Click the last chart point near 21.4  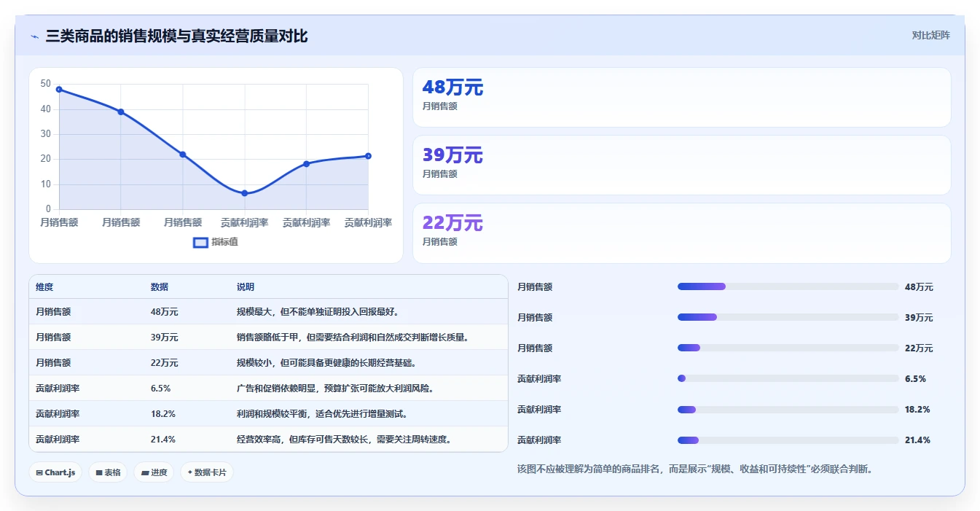coord(368,156)
